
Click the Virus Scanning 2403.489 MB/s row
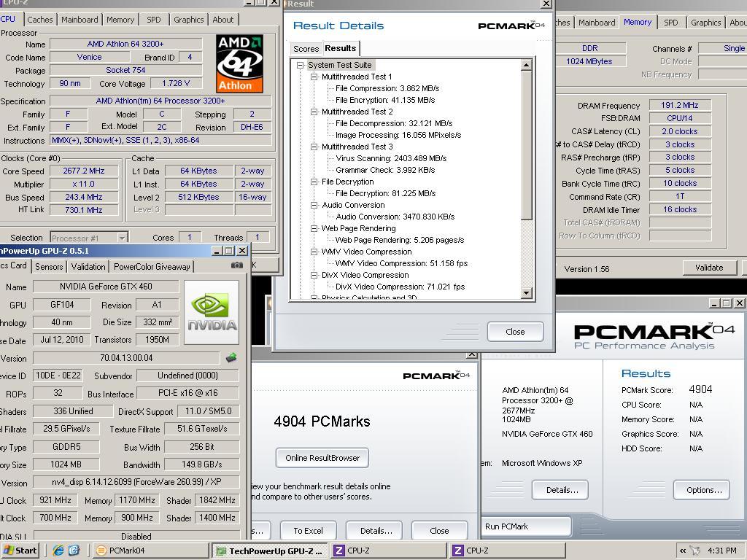pyautogui.click(x=391, y=158)
